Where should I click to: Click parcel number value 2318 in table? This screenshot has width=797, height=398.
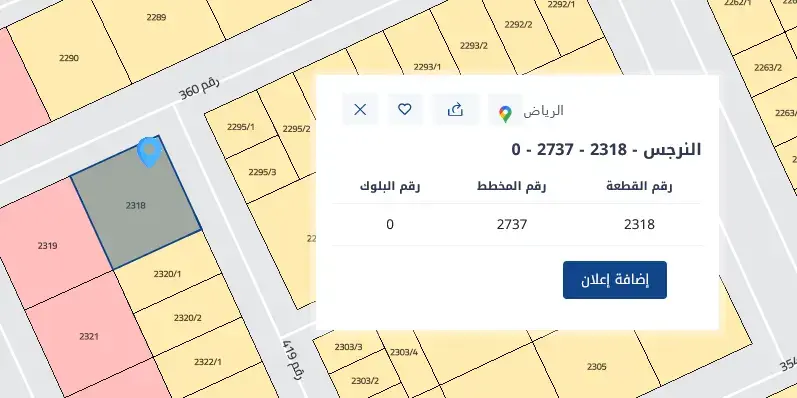[639, 224]
